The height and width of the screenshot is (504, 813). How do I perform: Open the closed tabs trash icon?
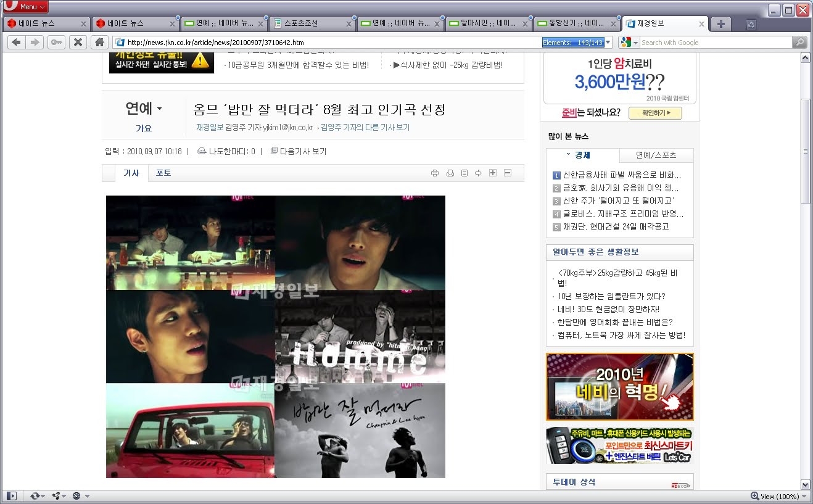tap(751, 25)
